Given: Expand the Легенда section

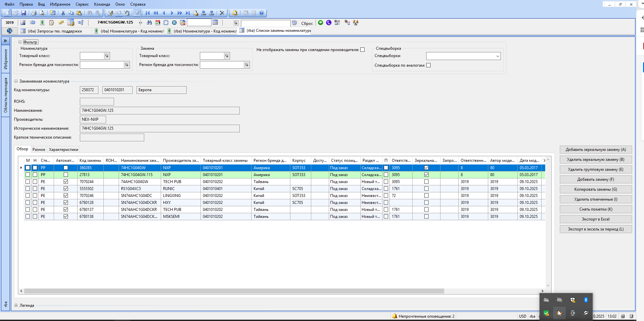Looking at the screenshot, I should click(16, 305).
